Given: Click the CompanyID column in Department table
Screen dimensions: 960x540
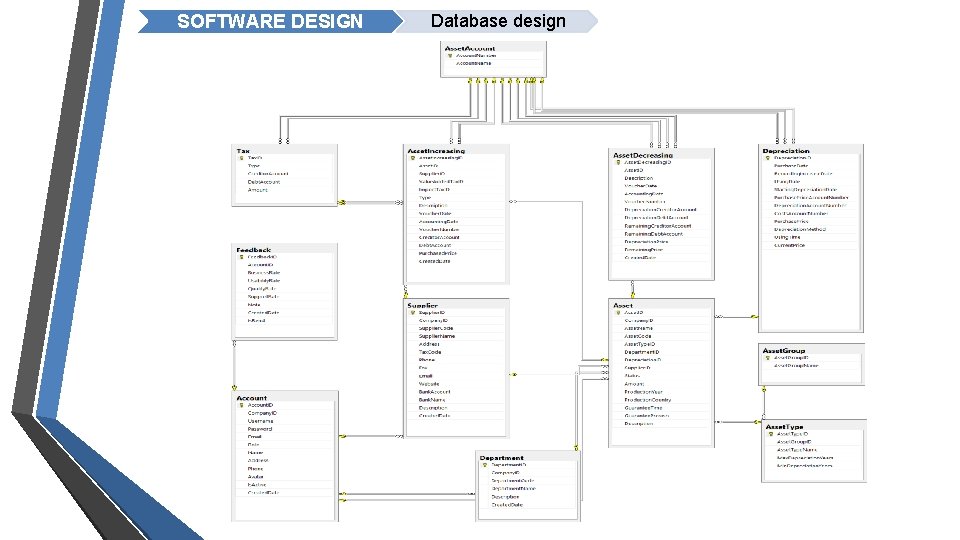Looking at the screenshot, I should [x=506, y=473].
